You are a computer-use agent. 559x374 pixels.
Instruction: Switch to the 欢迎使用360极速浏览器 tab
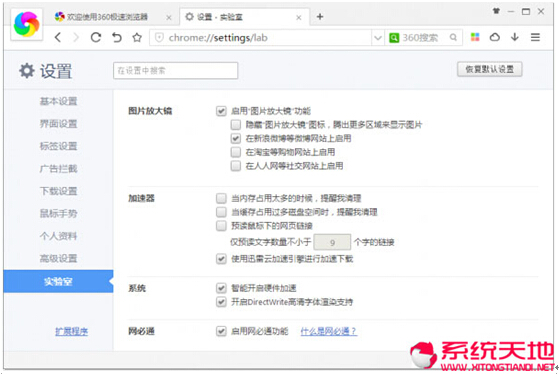(107, 17)
